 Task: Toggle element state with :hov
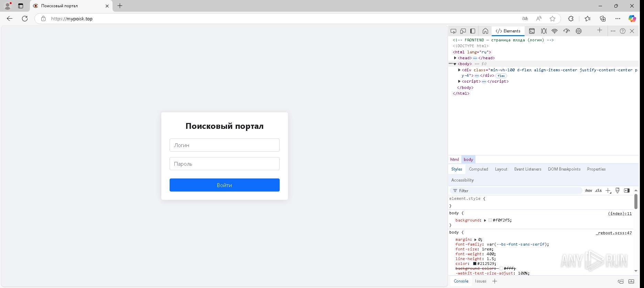(589, 191)
